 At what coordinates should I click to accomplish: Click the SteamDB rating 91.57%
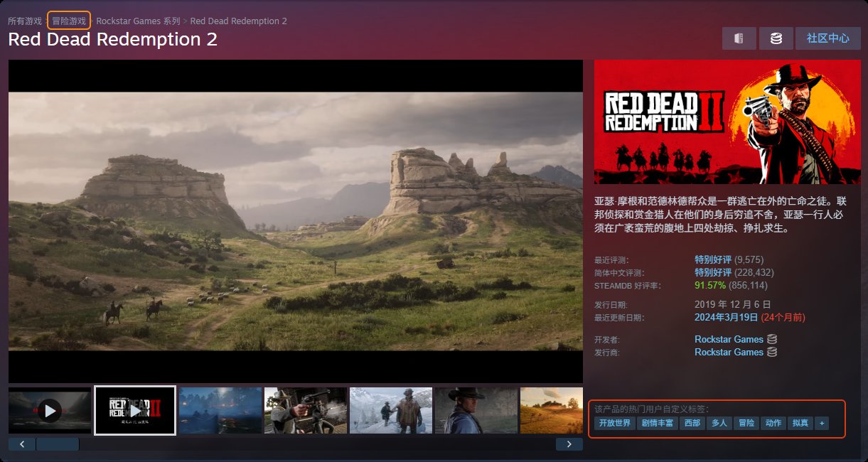(710, 285)
